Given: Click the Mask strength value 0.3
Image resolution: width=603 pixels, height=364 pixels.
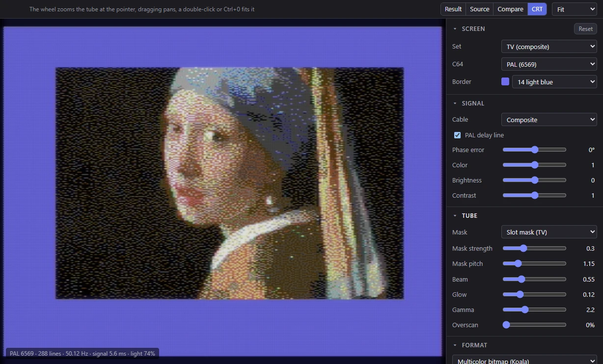Looking at the screenshot, I should pyautogui.click(x=590, y=249).
